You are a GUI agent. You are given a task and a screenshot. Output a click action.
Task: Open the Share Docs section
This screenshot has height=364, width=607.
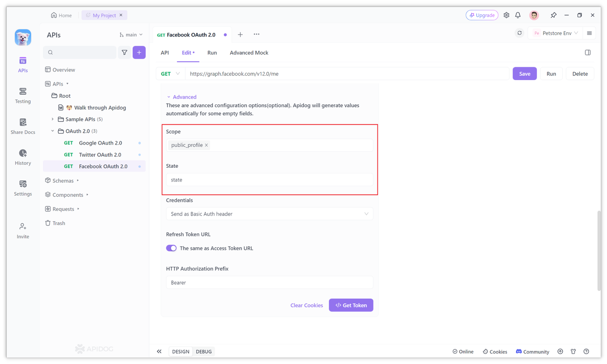(23, 126)
